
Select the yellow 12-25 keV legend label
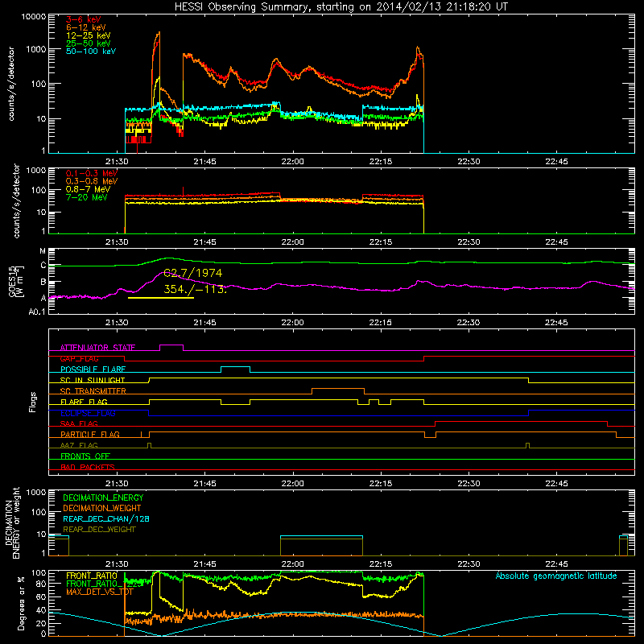pos(89,35)
